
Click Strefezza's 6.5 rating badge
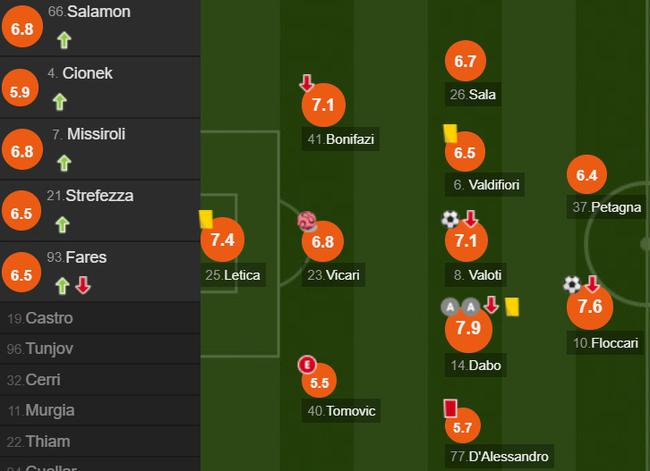click(21, 213)
